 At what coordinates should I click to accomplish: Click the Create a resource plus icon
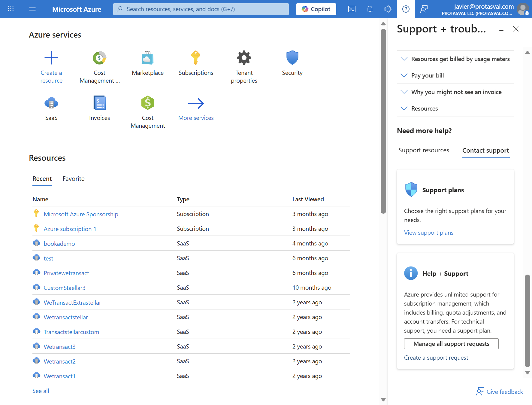pyautogui.click(x=51, y=58)
